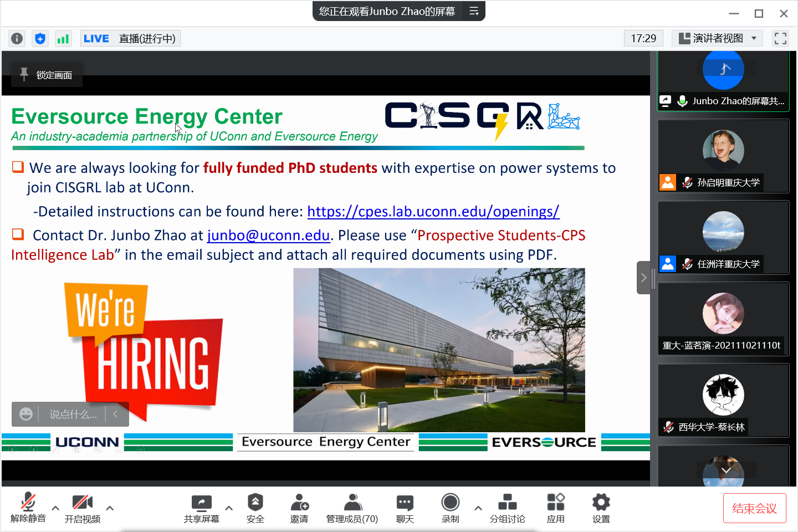The image size is (798, 532).
Task: Check the network signal strength icon
Action: (63, 38)
